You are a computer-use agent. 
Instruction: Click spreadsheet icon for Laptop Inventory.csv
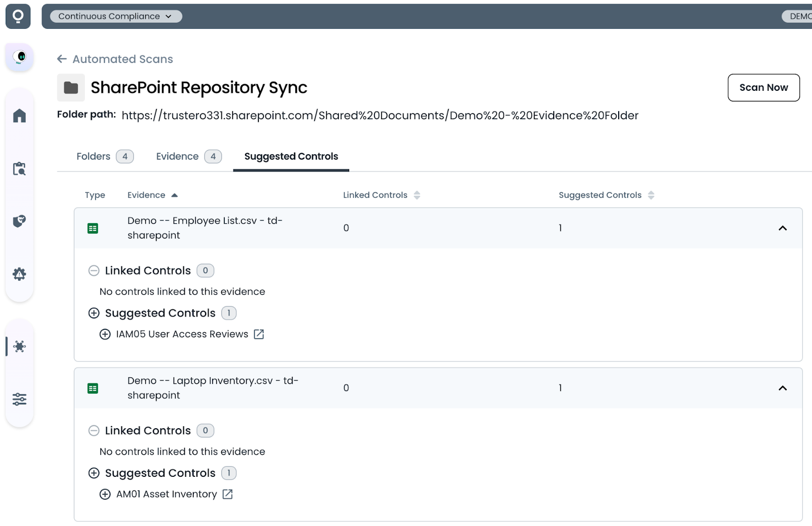(93, 389)
